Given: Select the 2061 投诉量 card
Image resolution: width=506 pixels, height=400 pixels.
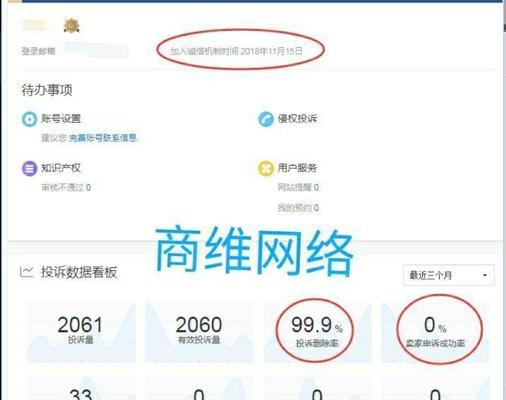Looking at the screenshot, I should pos(81,332).
